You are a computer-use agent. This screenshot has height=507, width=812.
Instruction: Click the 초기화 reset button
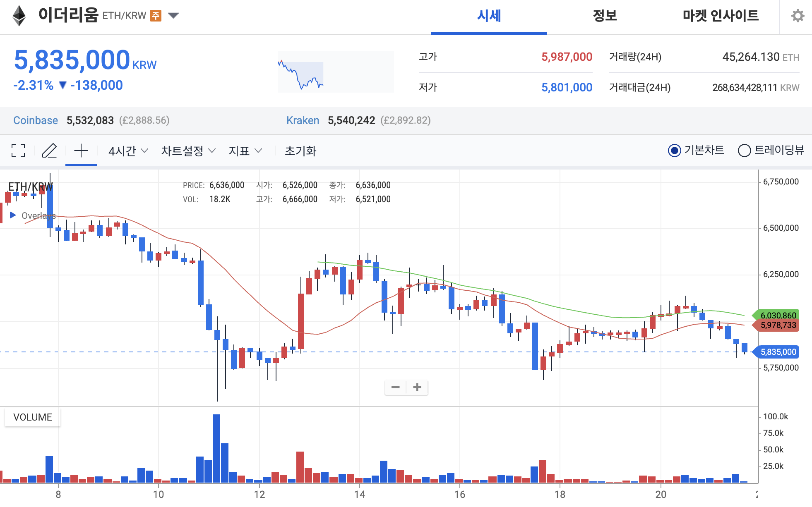click(300, 151)
